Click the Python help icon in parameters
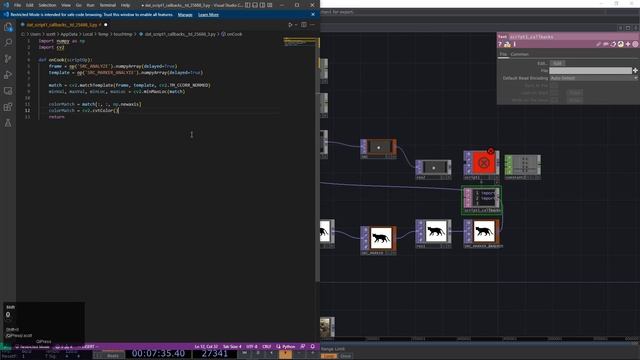 pyautogui.click(x=507, y=44)
